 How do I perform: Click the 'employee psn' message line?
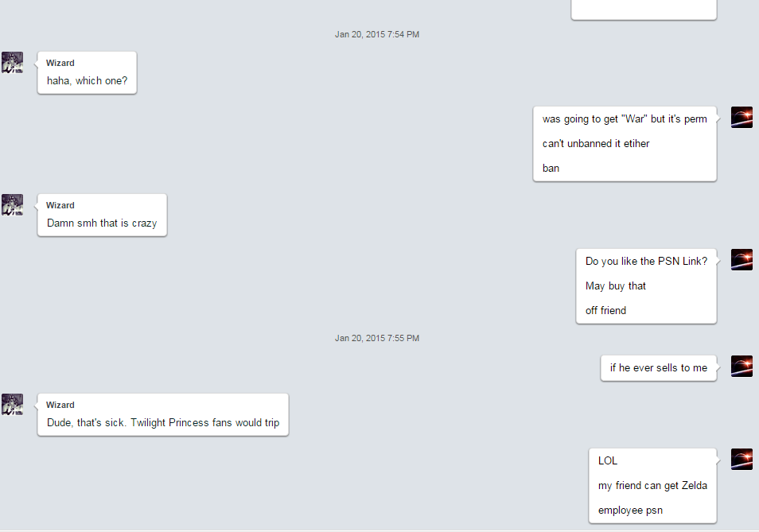coord(630,511)
